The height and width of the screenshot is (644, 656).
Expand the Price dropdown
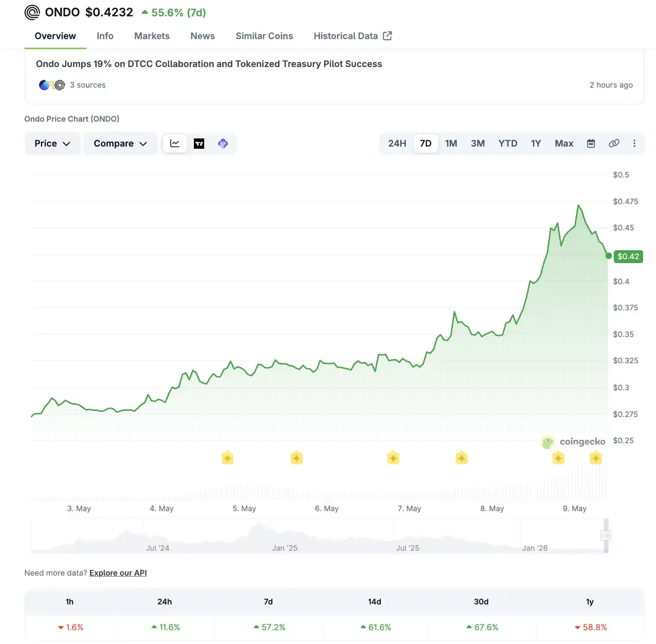52,144
